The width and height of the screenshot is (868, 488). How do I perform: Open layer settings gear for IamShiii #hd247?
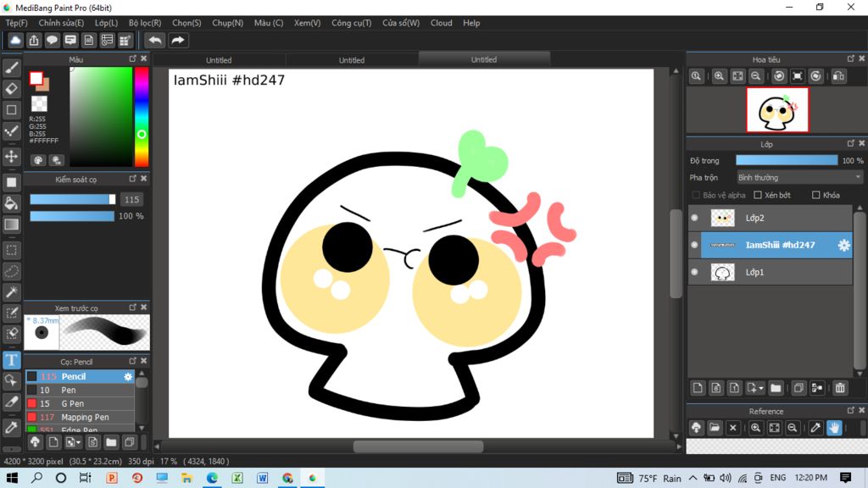point(843,245)
